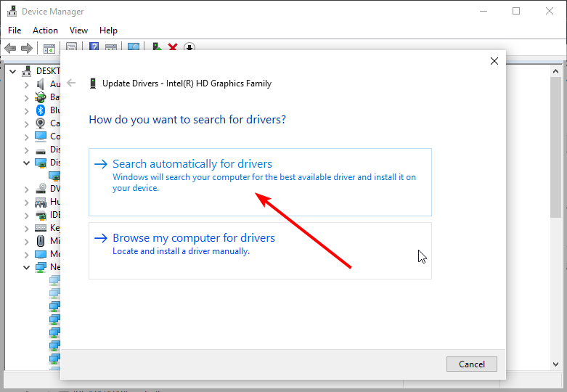Select the Intel graphics adapter under Display adapters

point(54,176)
